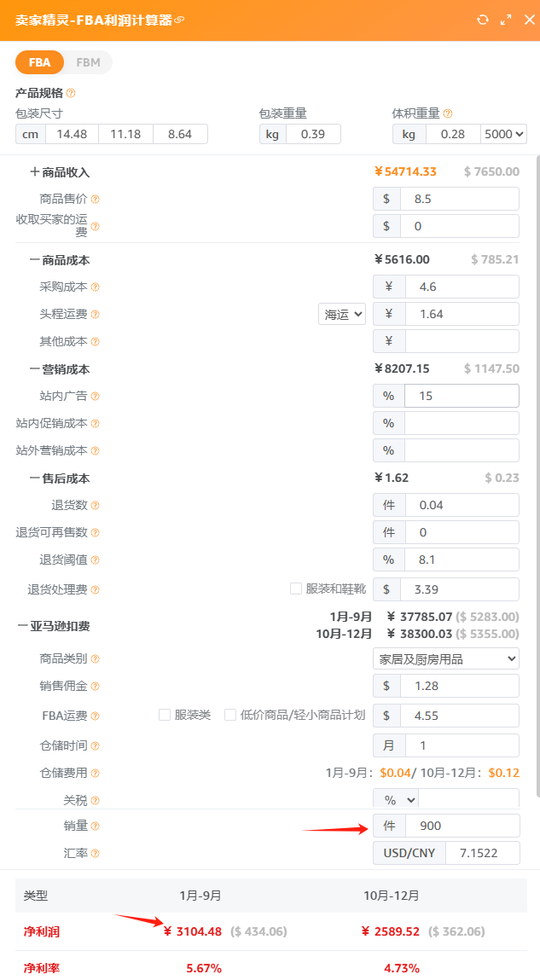Click help icon beside 站内促销成本
The image size is (540, 980).
[x=95, y=424]
